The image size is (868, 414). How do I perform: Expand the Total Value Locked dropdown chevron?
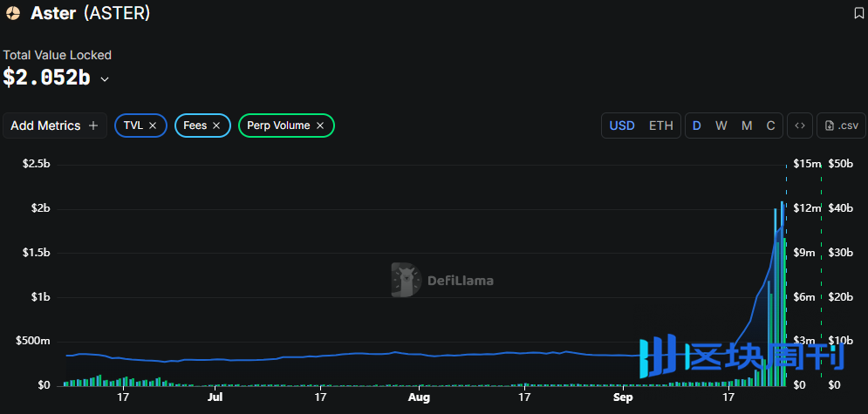tap(104, 79)
